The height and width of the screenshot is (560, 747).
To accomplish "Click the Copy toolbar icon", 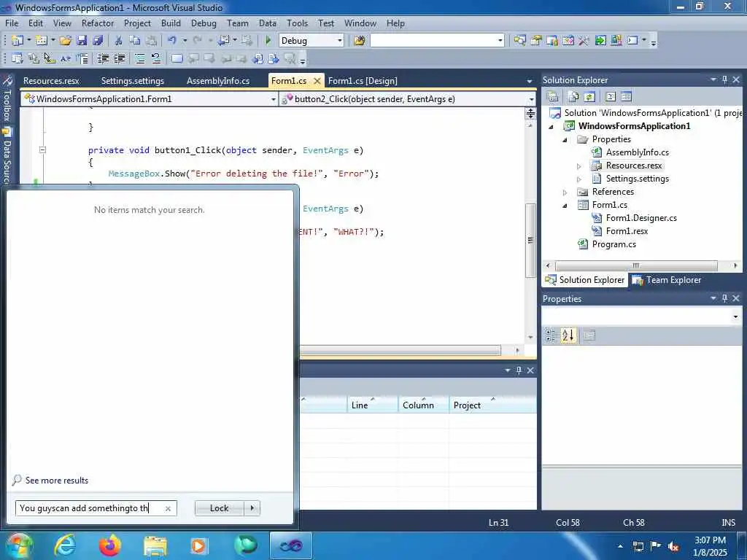I will 135,41.
